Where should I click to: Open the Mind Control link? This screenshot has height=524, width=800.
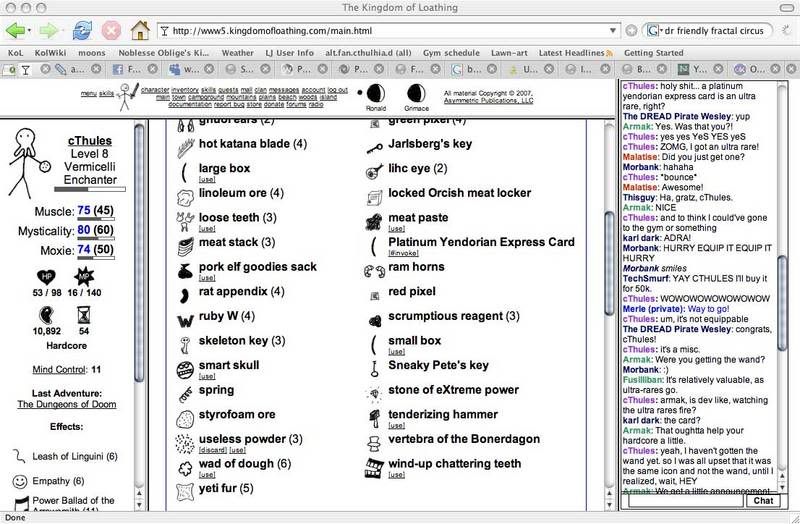click(x=59, y=369)
